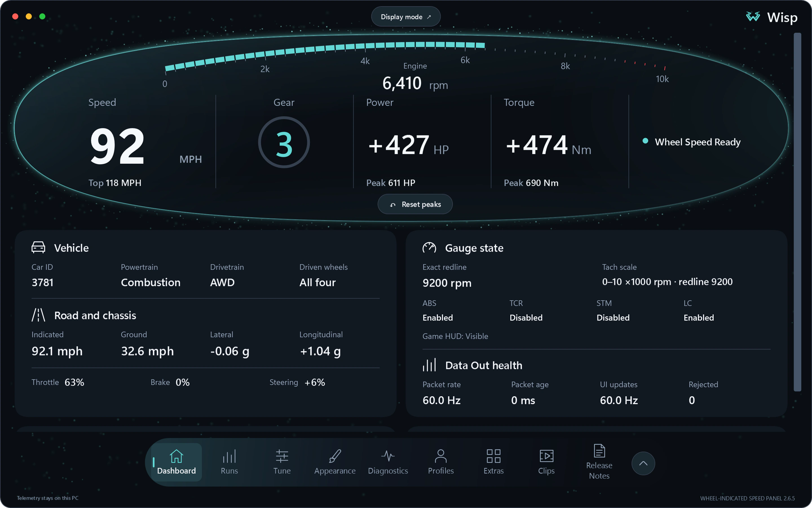Click the Release Notes document icon

pyautogui.click(x=599, y=450)
